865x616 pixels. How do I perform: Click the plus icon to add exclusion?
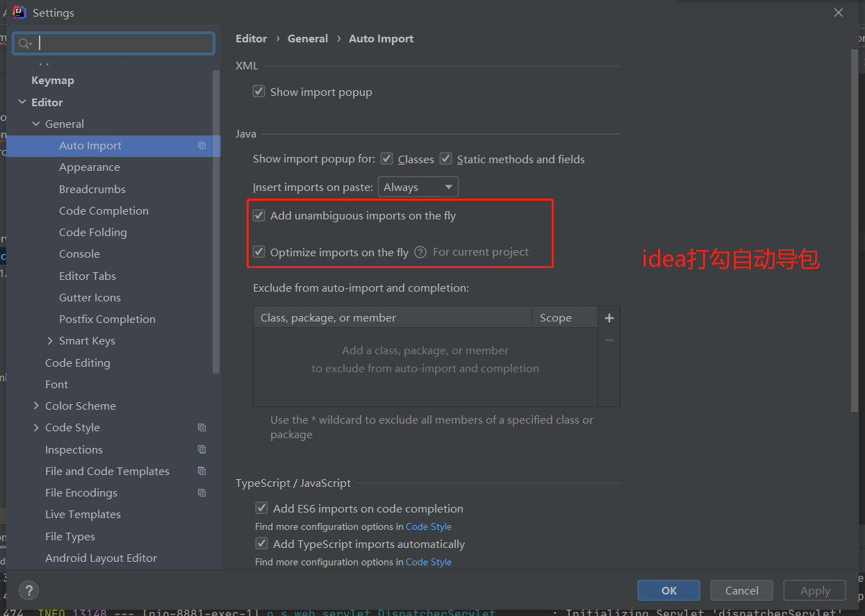pos(609,318)
